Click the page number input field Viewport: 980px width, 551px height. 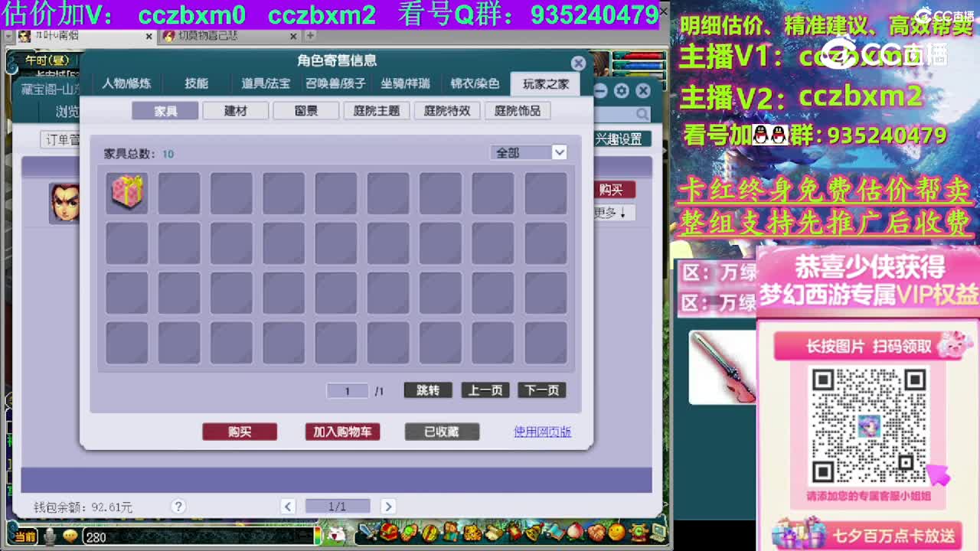pos(347,390)
